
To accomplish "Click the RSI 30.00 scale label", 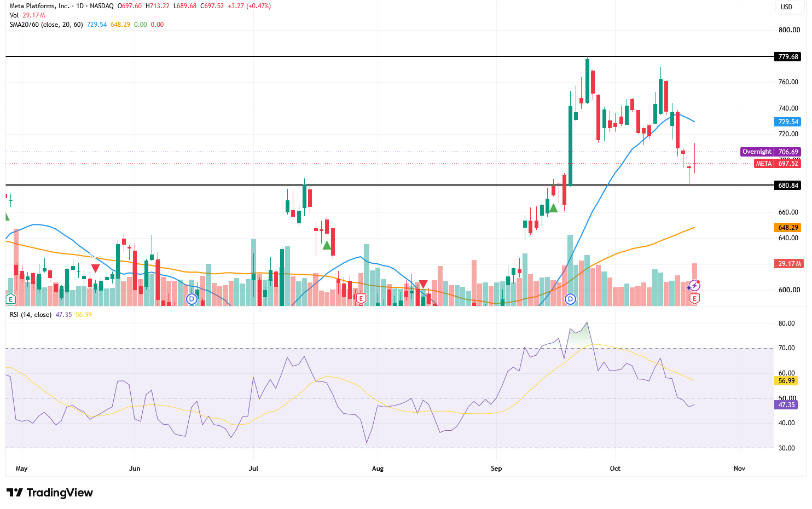I will point(787,448).
